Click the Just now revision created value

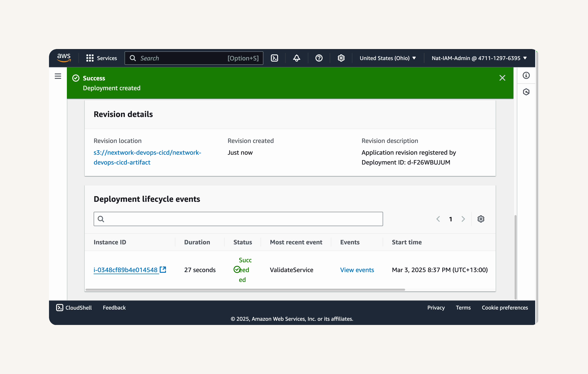[240, 153]
